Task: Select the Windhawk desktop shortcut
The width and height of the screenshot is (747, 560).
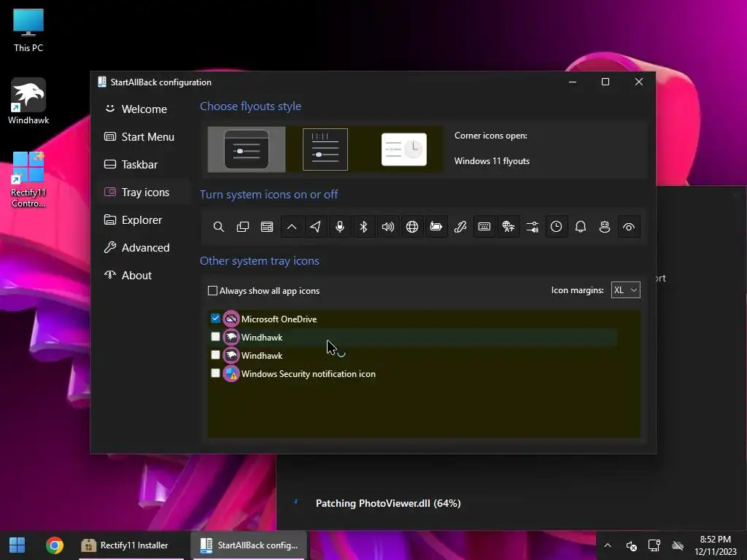Action: click(x=28, y=101)
